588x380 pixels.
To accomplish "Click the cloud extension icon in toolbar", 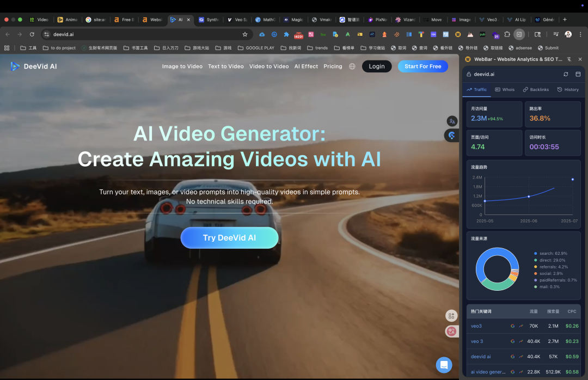I will click(262, 34).
